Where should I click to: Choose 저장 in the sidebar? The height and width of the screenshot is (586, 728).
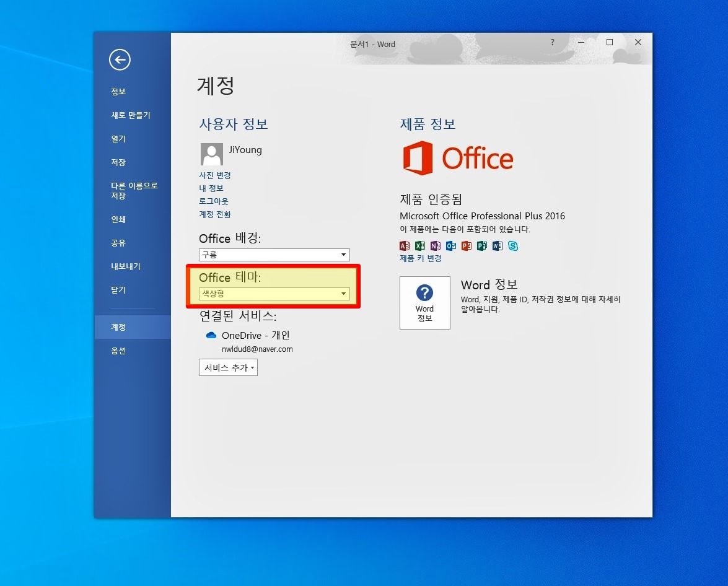pos(118,162)
